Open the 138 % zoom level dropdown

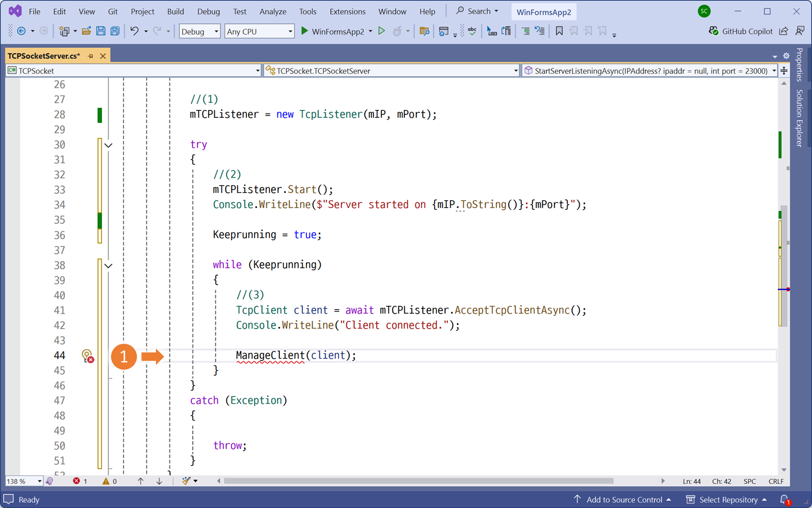tap(24, 481)
